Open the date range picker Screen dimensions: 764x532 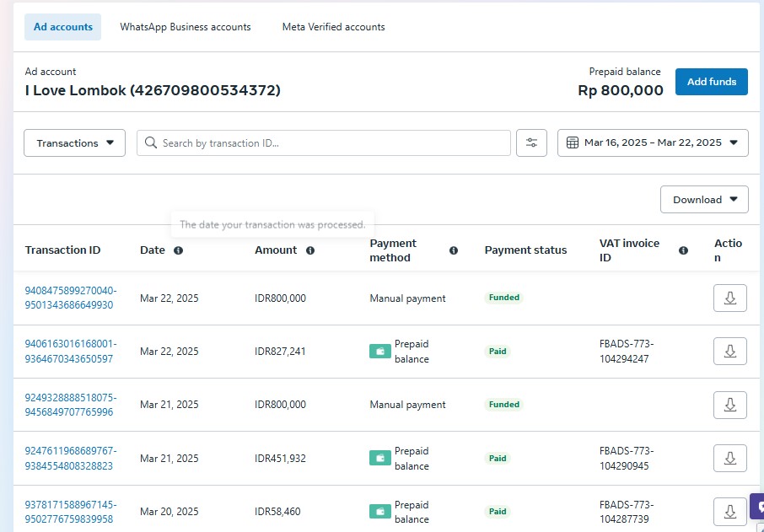(x=653, y=142)
